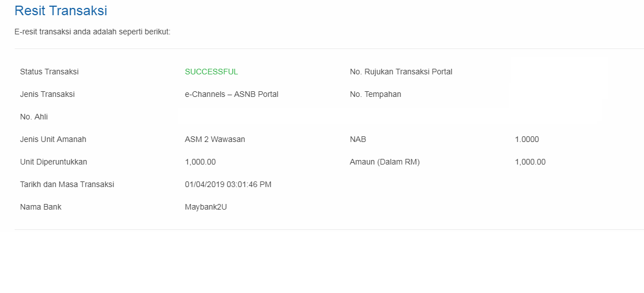The height and width of the screenshot is (293, 644).
Task: Click the e-Channels – ASNB Portal value
Action: (232, 95)
